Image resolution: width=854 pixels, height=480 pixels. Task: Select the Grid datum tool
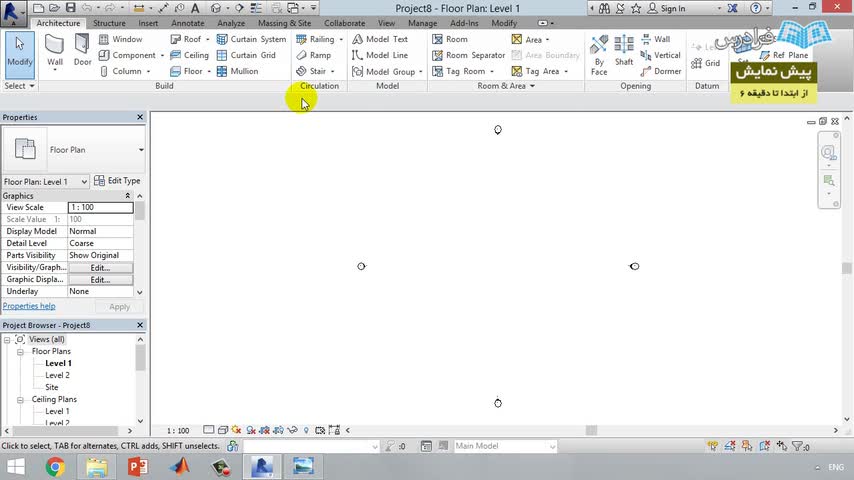[706, 63]
